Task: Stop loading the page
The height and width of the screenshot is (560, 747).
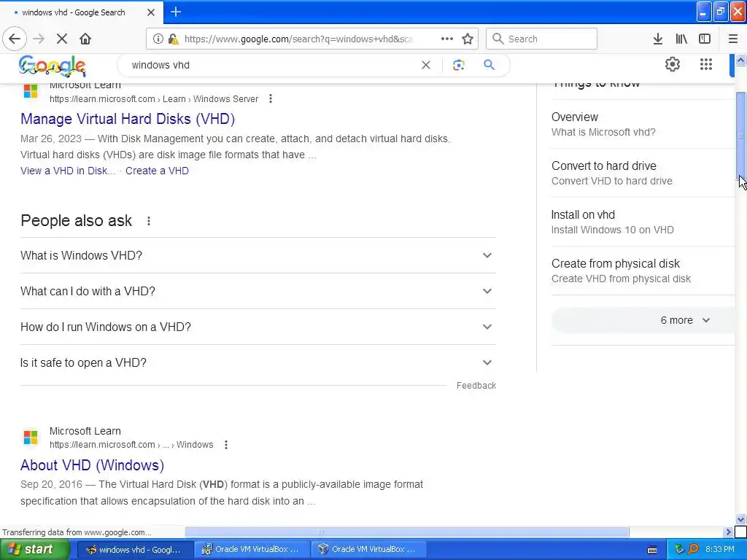Action: coord(61,39)
